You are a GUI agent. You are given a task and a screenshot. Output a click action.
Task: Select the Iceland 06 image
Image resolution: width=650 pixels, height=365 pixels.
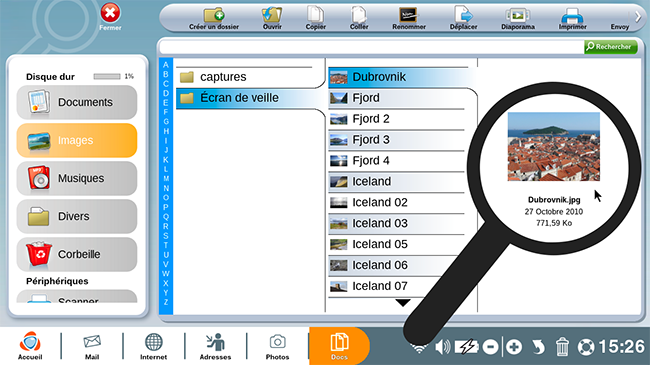point(392,265)
